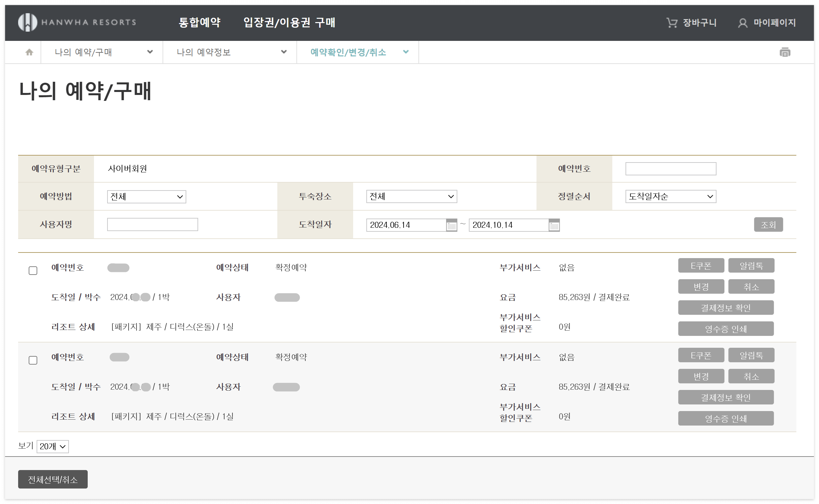
Task: Open the 정렬순서 도착일자순 dropdown
Action: (x=670, y=197)
